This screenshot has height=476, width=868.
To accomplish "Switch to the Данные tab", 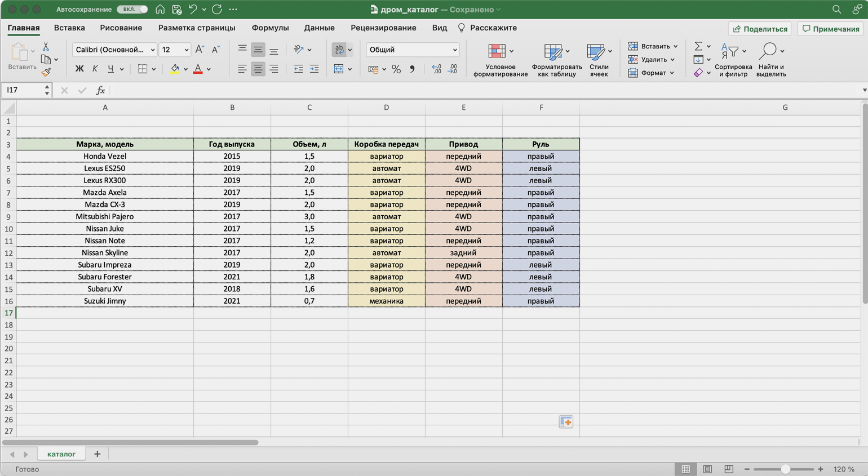I will pos(319,28).
